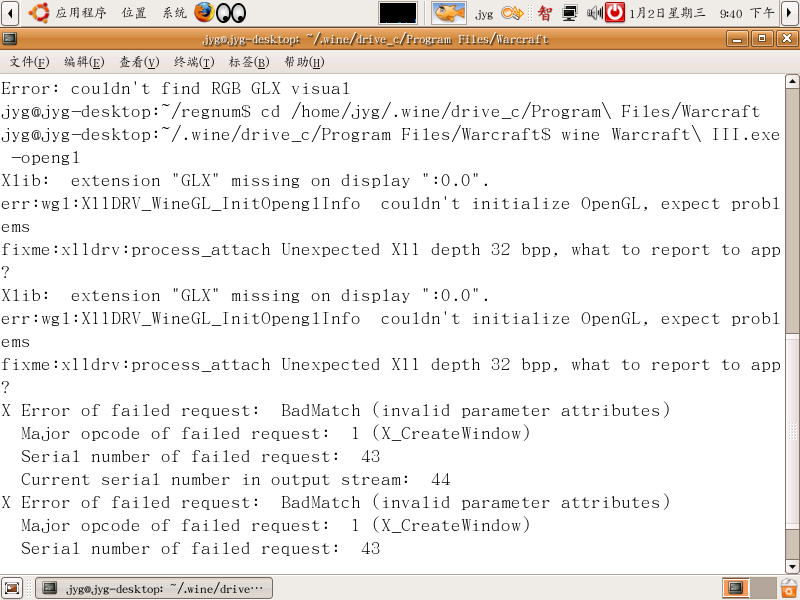The image size is (800, 600).
Task: Open the volume speaker control
Action: [594, 13]
